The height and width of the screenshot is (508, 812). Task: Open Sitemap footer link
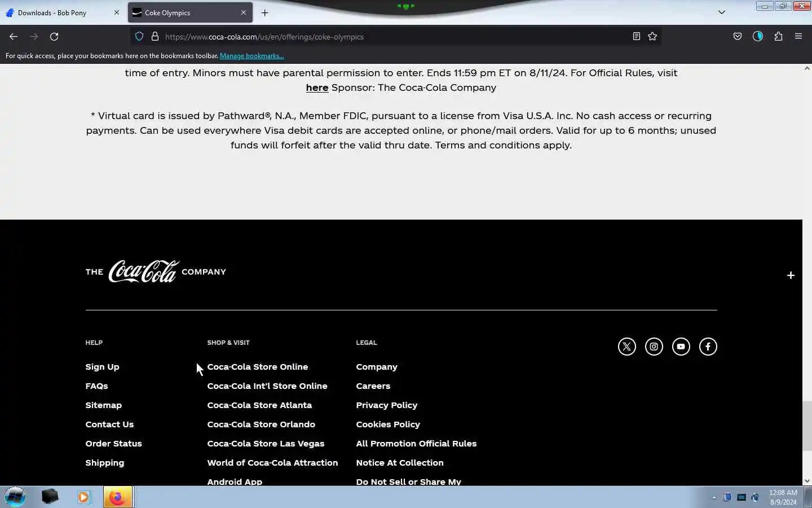click(x=103, y=405)
